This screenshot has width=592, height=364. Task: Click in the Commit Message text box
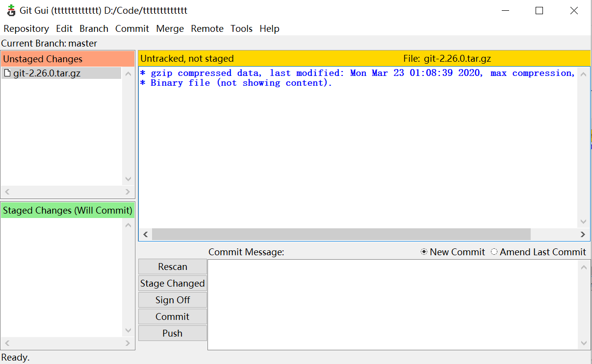pyautogui.click(x=393, y=305)
